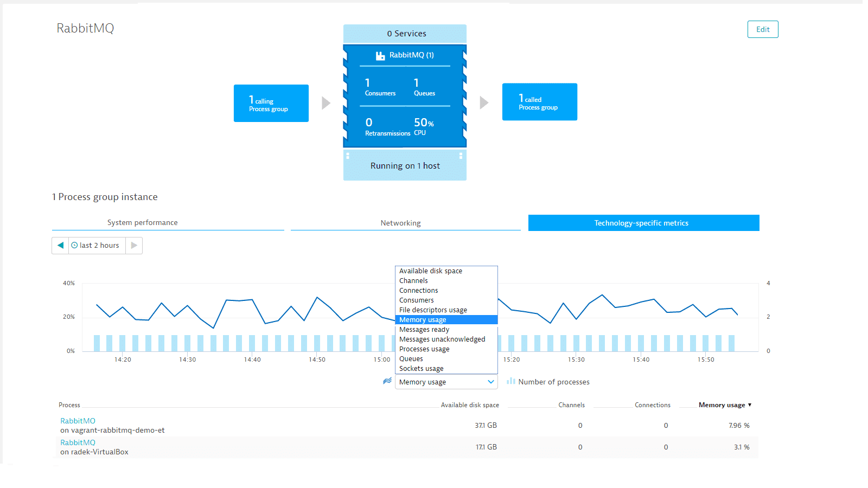Image resolution: width=868 pixels, height=488 pixels.
Task: Select Sockets usage option
Action: pyautogui.click(x=446, y=369)
